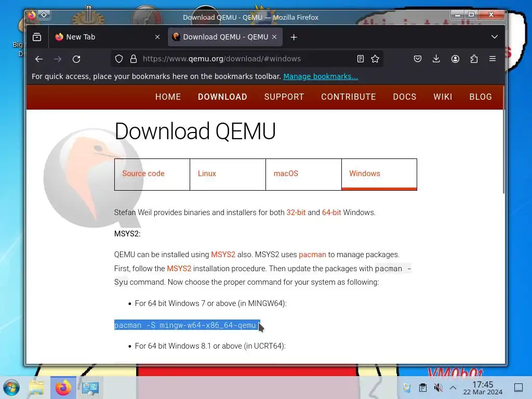This screenshot has width=532, height=399.
Task: Open the clock showing 17:45
Action: pos(483,388)
